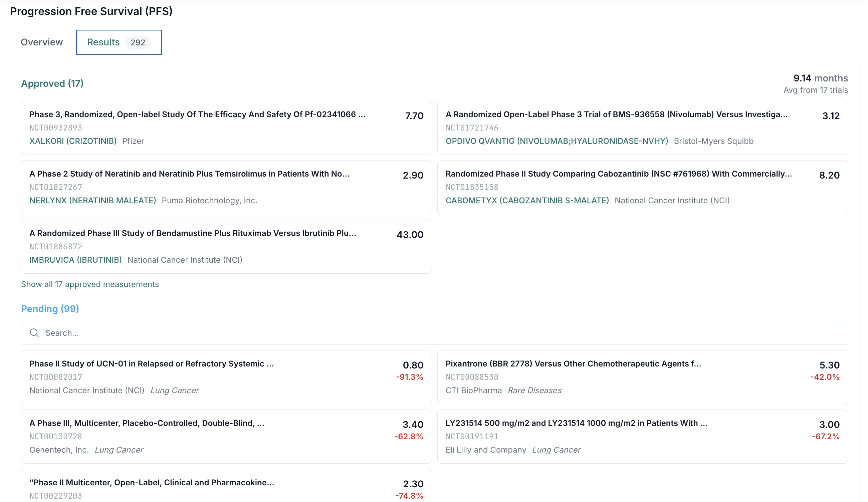Click sponsor Puma Biotechnology, Inc.
The width and height of the screenshot is (868, 502).
point(209,200)
